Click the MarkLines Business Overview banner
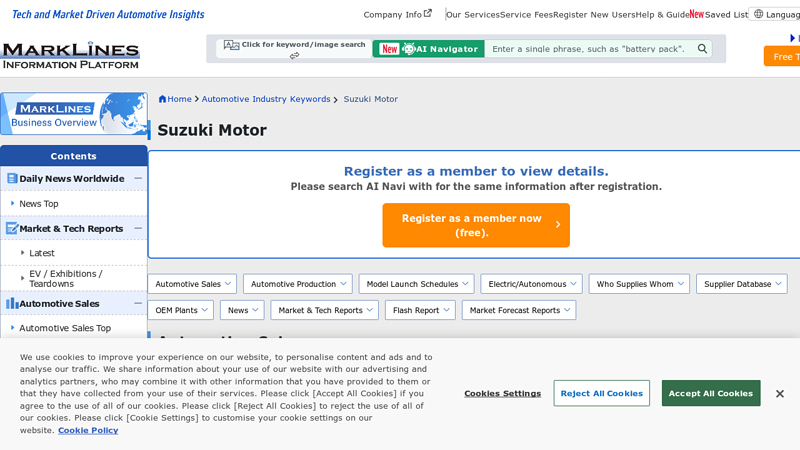Screen dimensions: 800x450 pos(73,114)
